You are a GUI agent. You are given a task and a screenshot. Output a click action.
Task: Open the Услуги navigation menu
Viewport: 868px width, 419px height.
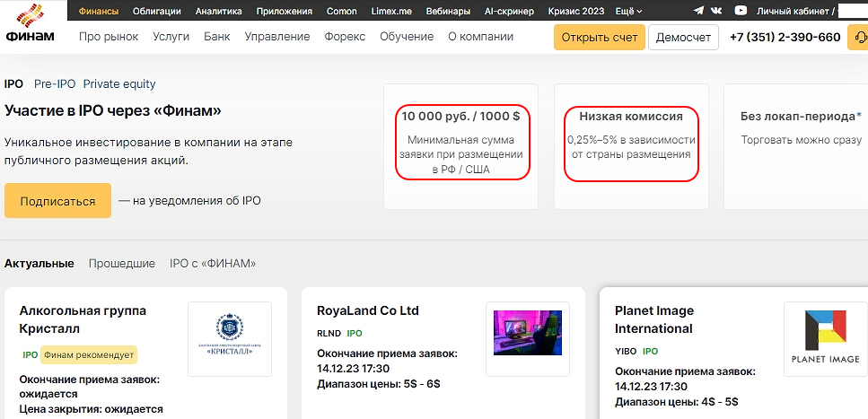pyautogui.click(x=171, y=37)
